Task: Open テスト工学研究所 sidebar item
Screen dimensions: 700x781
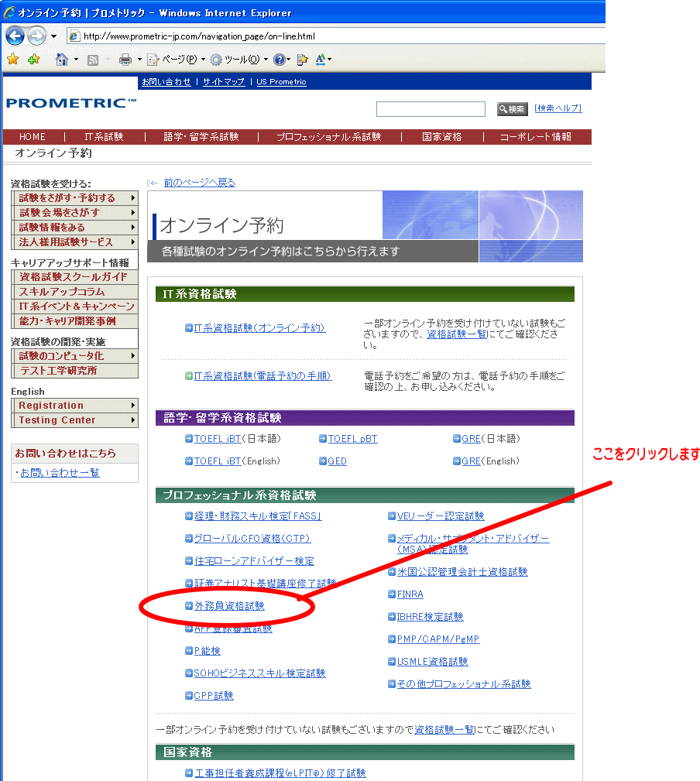Action: (x=75, y=371)
